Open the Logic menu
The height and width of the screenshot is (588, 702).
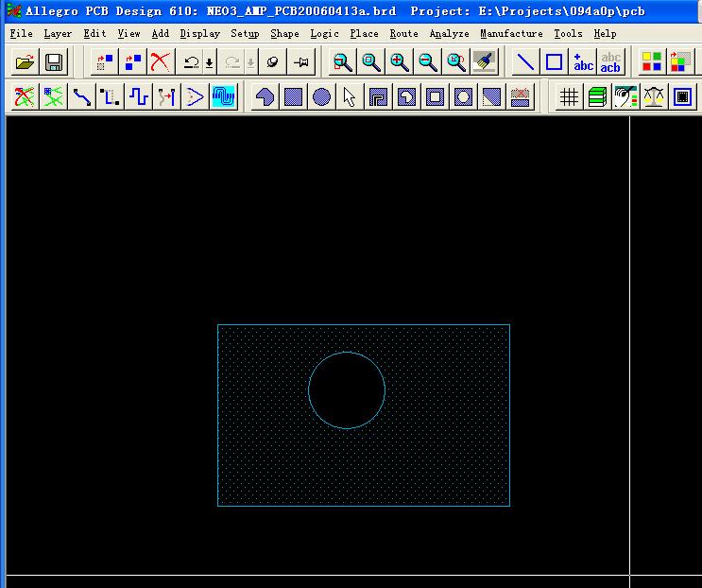pos(325,34)
